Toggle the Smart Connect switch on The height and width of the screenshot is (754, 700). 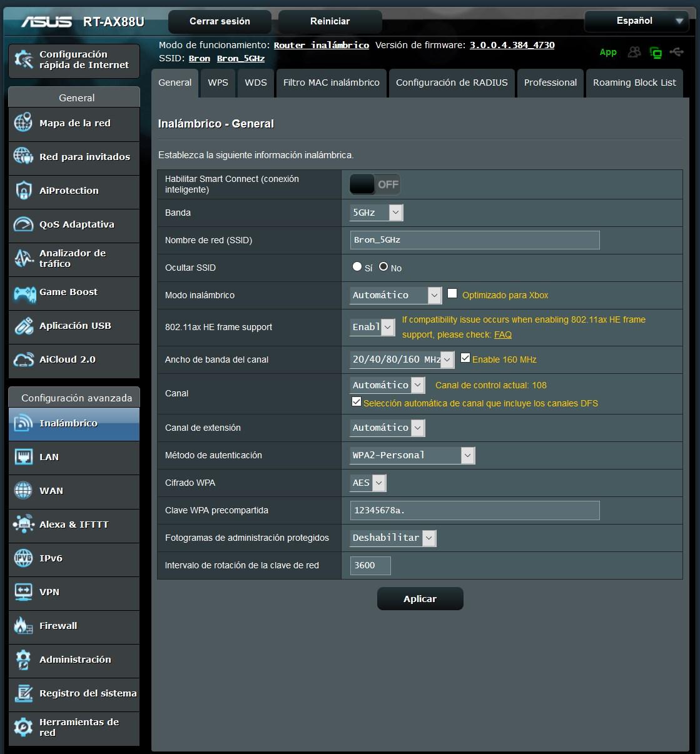(x=375, y=184)
